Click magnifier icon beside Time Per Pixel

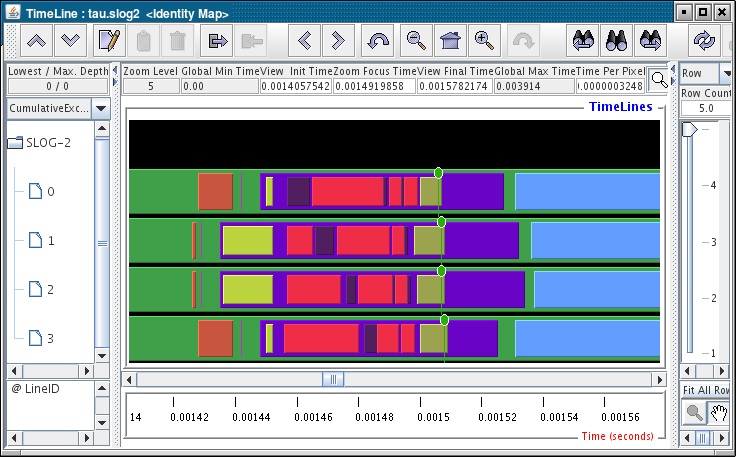[x=659, y=80]
